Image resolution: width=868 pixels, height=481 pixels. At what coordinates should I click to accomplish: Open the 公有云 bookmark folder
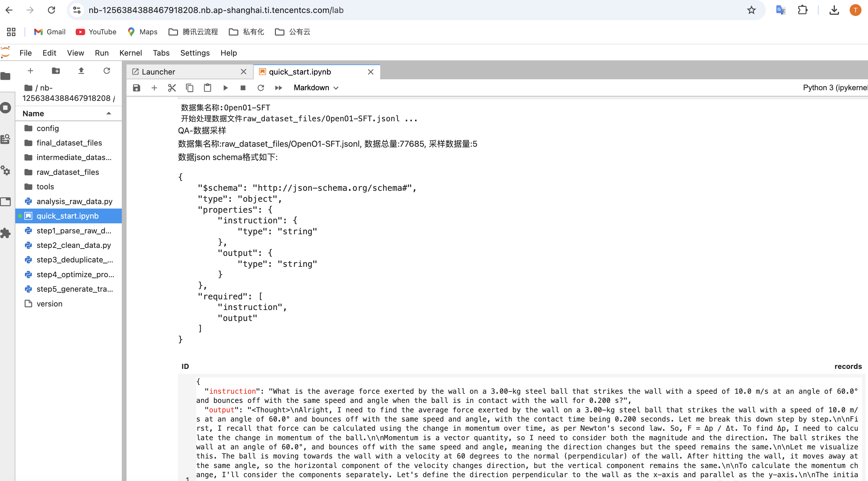[x=292, y=32]
